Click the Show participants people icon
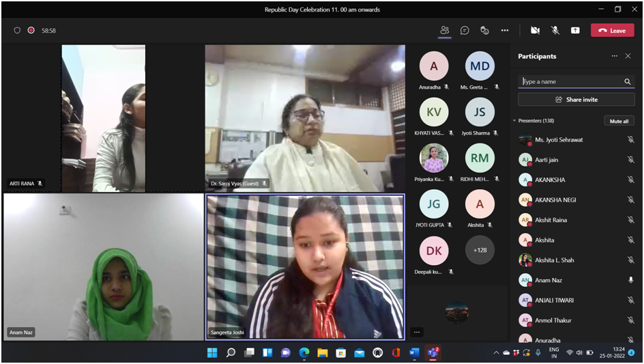The image size is (644, 364). [445, 31]
